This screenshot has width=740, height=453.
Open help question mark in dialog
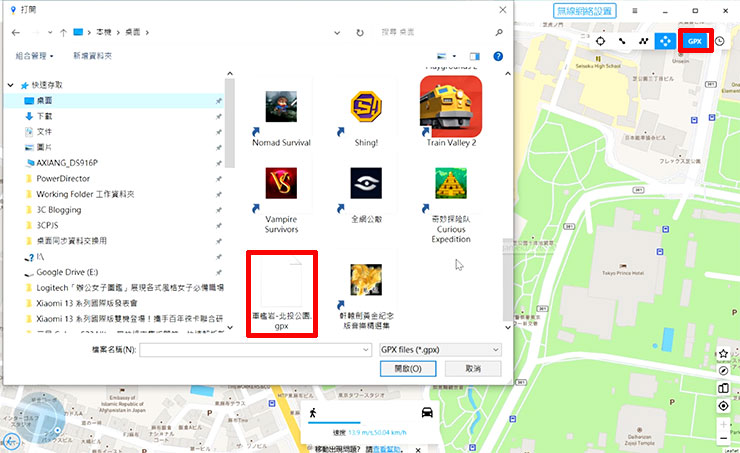pos(498,56)
